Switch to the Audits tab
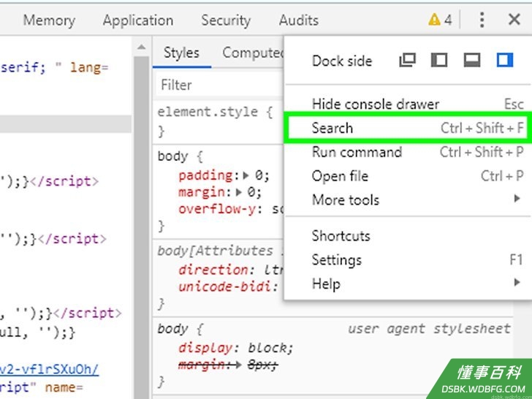This screenshot has height=399, width=532. (x=299, y=20)
